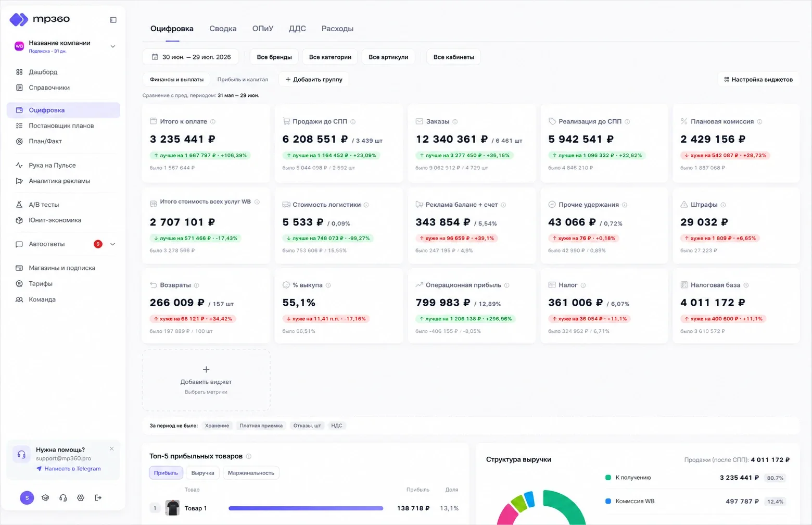Screen dimensions: 812x525
Task: Click info icon beside Налоговая база
Action: [746, 285]
